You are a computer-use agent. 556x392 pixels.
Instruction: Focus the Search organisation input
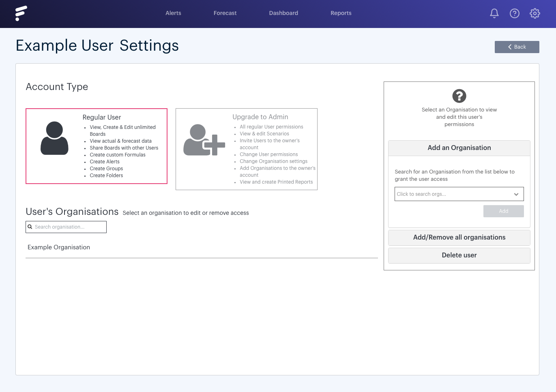66,227
